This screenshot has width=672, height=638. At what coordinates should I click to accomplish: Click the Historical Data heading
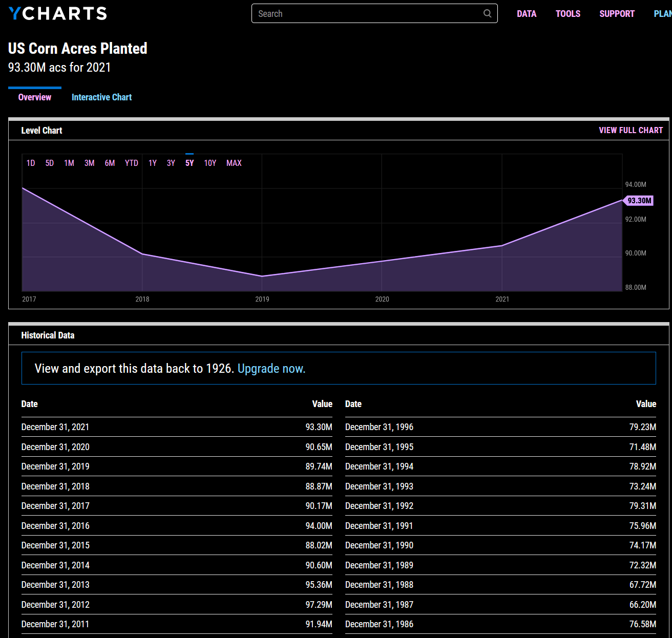(48, 335)
